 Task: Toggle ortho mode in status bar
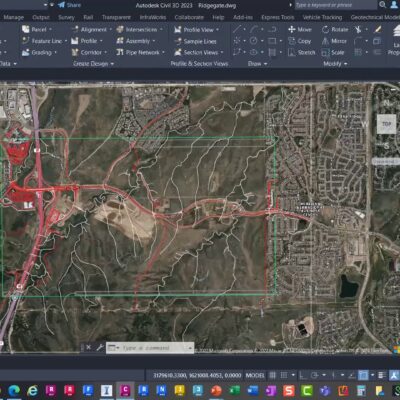[303, 375]
